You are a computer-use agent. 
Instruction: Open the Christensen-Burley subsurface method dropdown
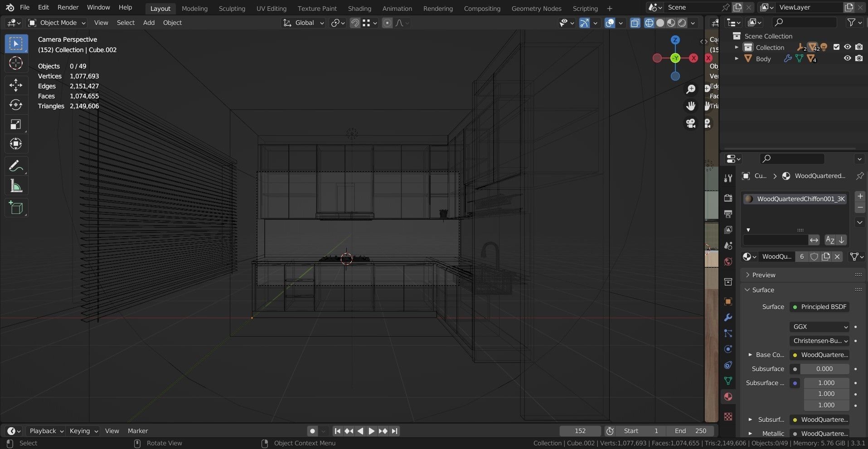(x=820, y=341)
